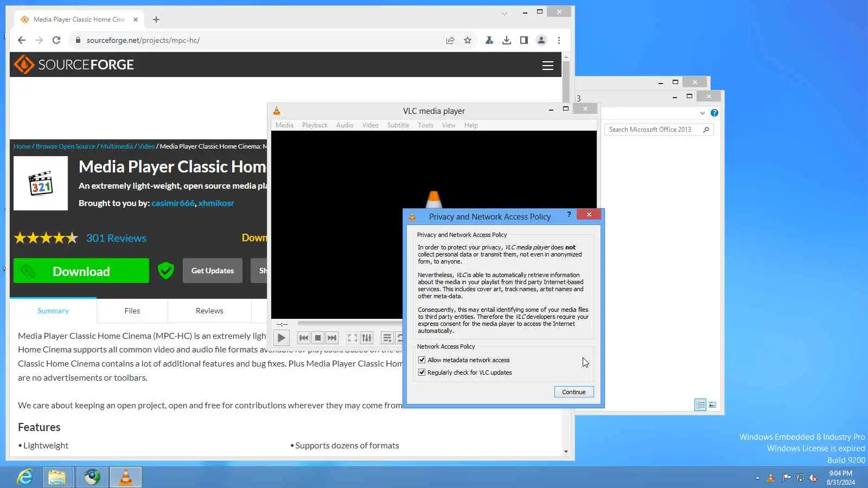The height and width of the screenshot is (488, 868).
Task: Click the SourceForge logo
Action: (74, 65)
